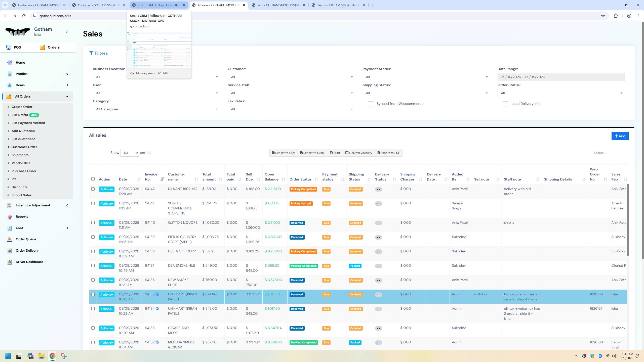Expand Actions dropdown for invoice 94140

tap(106, 223)
